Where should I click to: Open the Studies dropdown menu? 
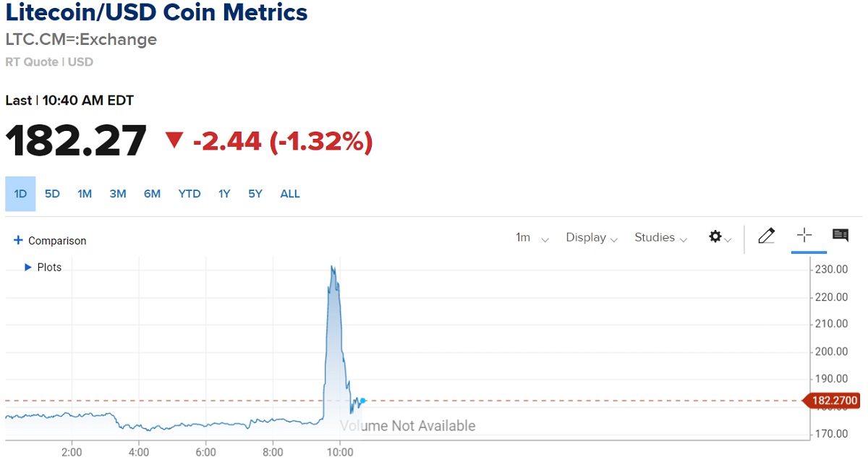click(660, 238)
